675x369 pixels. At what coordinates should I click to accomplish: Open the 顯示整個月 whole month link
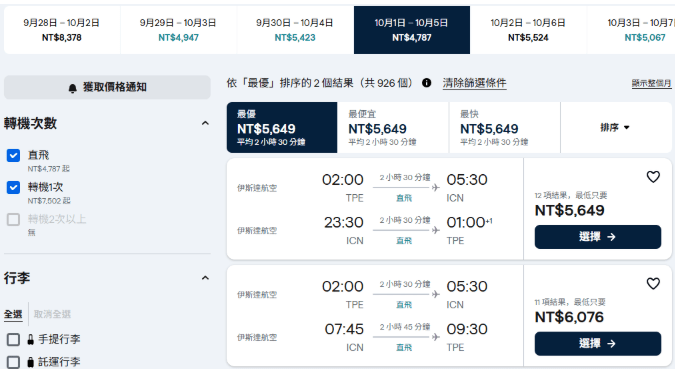click(651, 84)
